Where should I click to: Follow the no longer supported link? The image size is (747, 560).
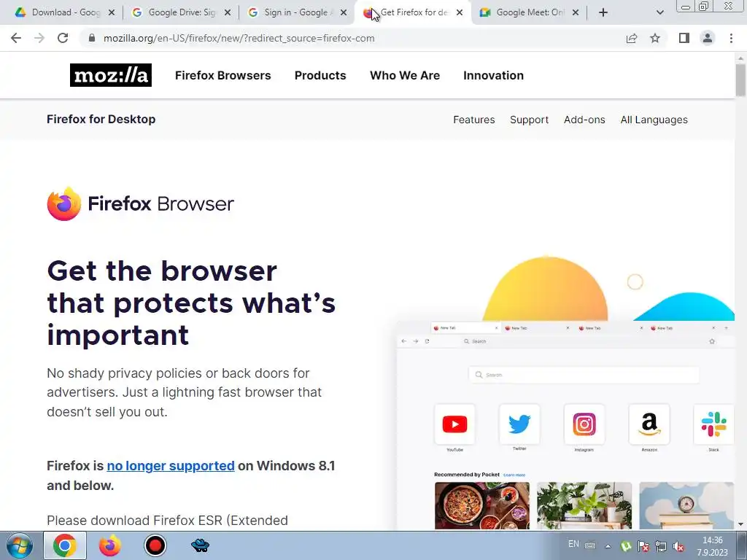pyautogui.click(x=171, y=466)
